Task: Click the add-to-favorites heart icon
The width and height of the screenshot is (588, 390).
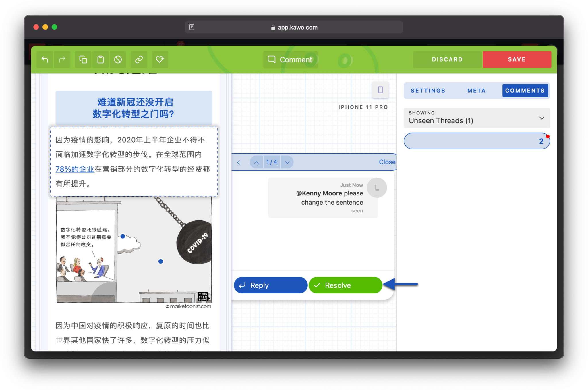Action: click(160, 59)
